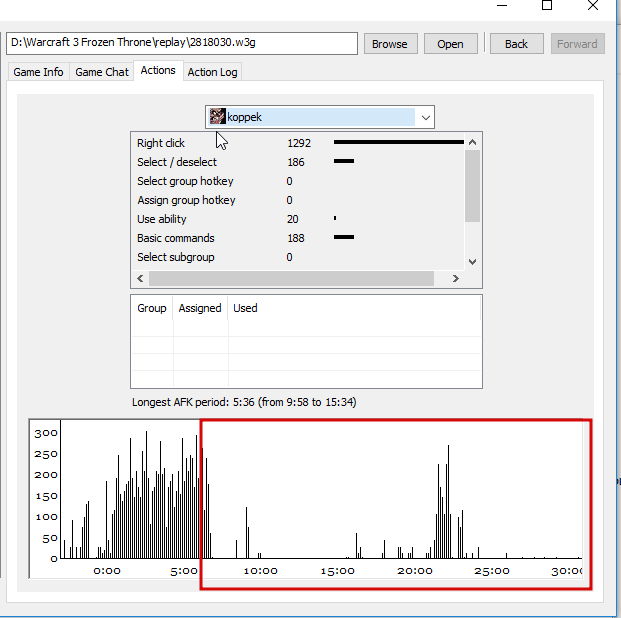Image resolution: width=621 pixels, height=618 pixels.
Task: Select the Select subgroup row
Action: pyautogui.click(x=297, y=257)
